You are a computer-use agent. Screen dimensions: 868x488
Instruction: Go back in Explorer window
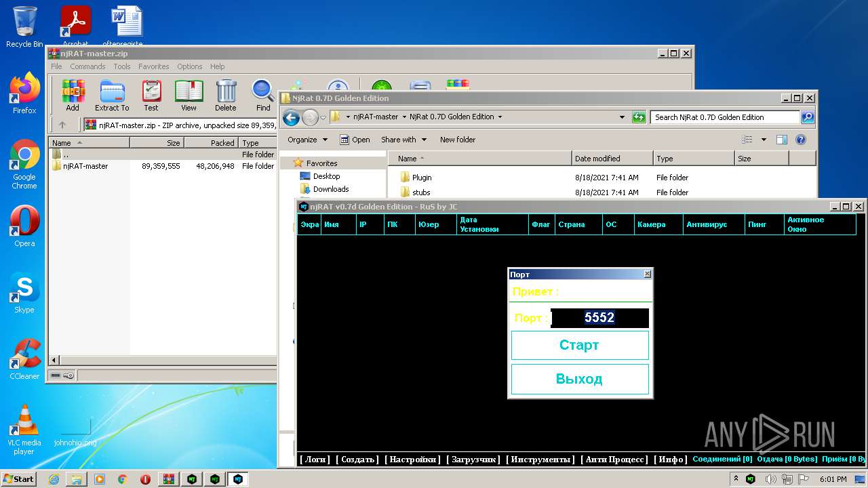click(291, 117)
